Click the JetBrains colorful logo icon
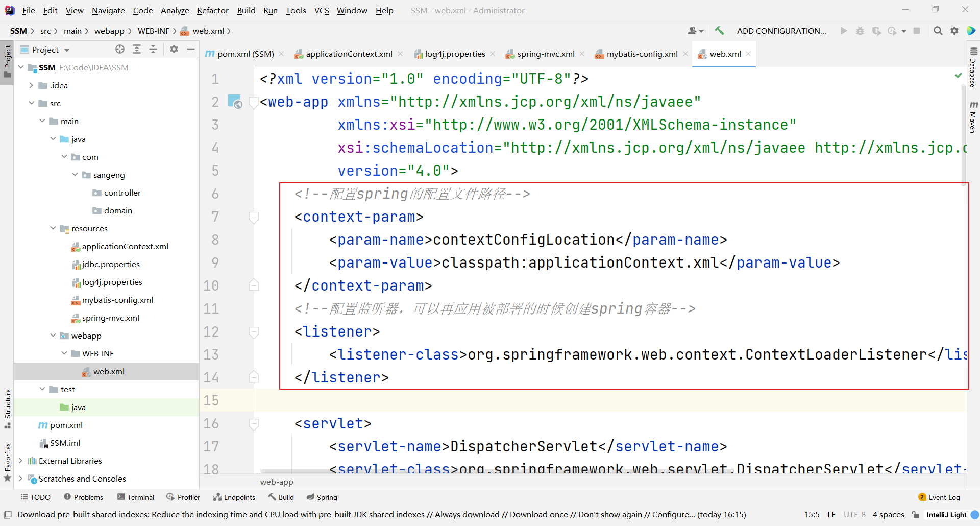The width and height of the screenshot is (980, 526). click(971, 31)
